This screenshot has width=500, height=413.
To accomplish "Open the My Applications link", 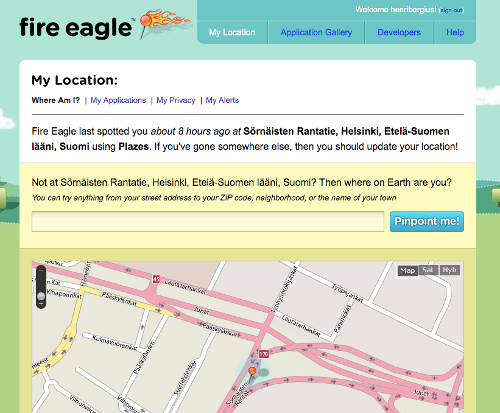I will (x=118, y=100).
